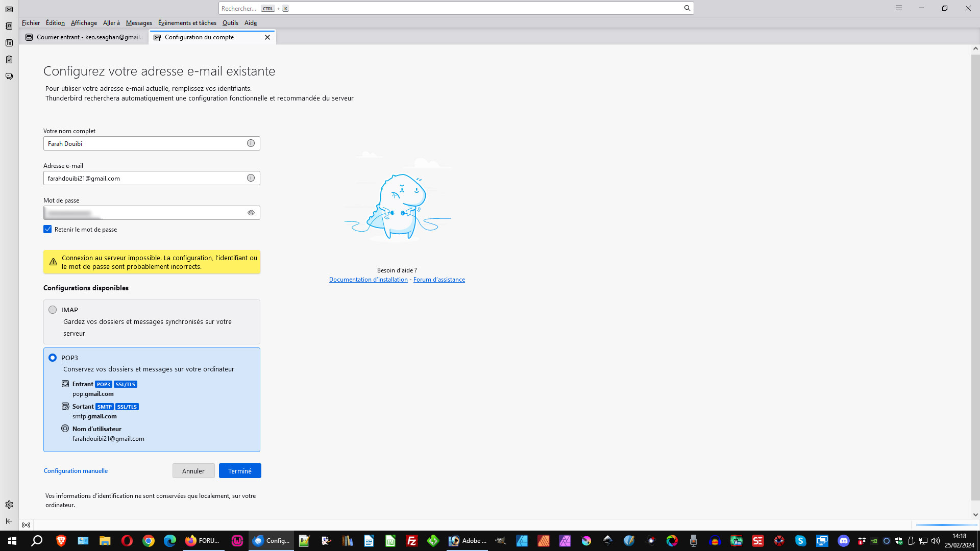This screenshot has width=980, height=551.
Task: Click the vertical scrollbar down arrow
Action: pyautogui.click(x=975, y=515)
